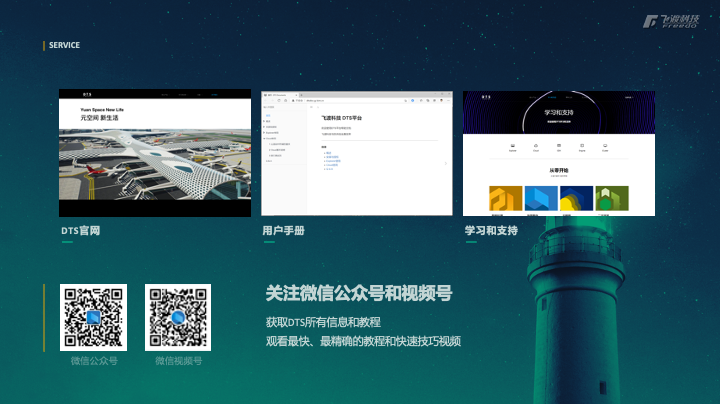720x404 pixels.
Task: Click the 学习和支持 caption below the thumbnail
Action: click(x=491, y=230)
